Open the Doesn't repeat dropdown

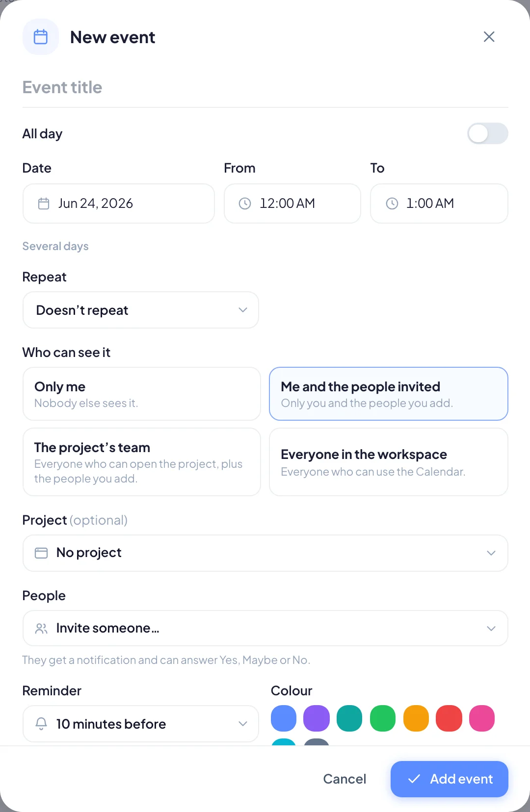(141, 310)
